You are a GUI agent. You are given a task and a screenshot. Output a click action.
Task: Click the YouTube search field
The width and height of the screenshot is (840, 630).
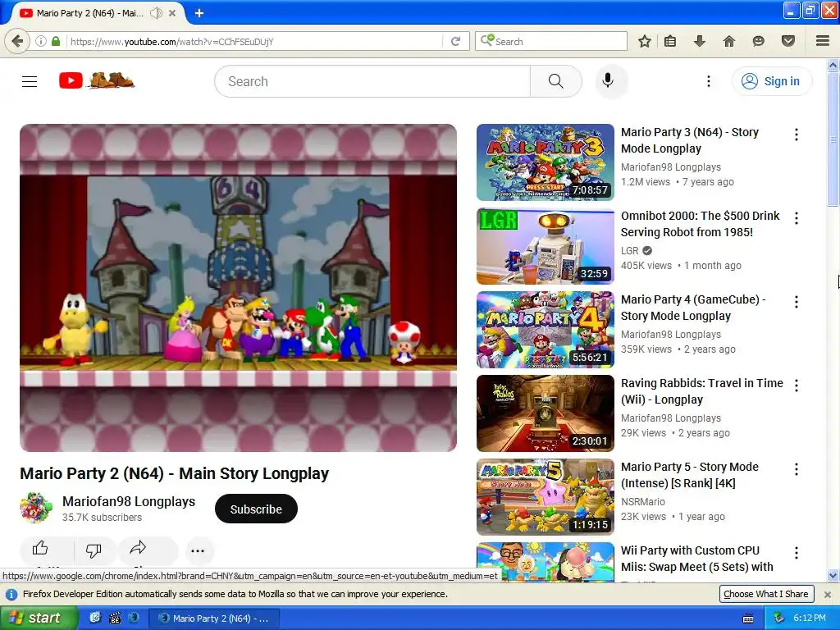click(x=372, y=81)
